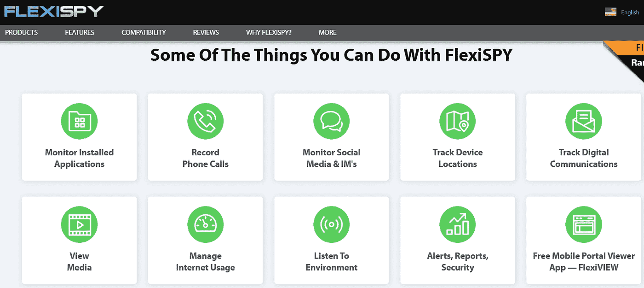Open the More menu
This screenshot has width=644, height=288.
click(x=328, y=32)
